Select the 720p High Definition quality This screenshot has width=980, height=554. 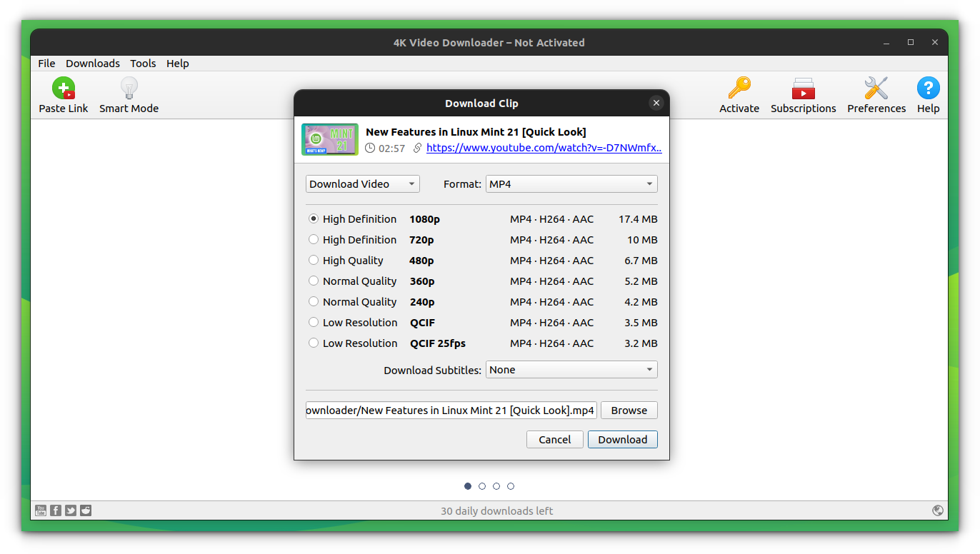click(x=314, y=239)
